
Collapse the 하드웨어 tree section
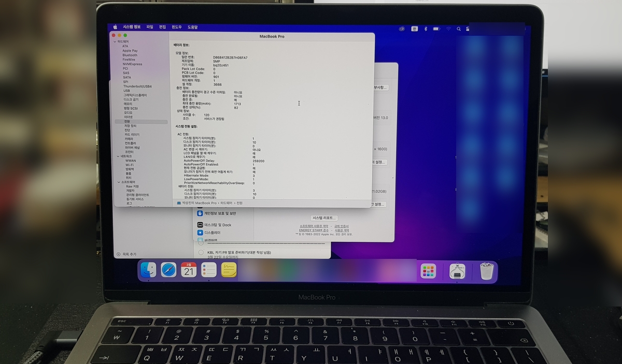[116, 41]
